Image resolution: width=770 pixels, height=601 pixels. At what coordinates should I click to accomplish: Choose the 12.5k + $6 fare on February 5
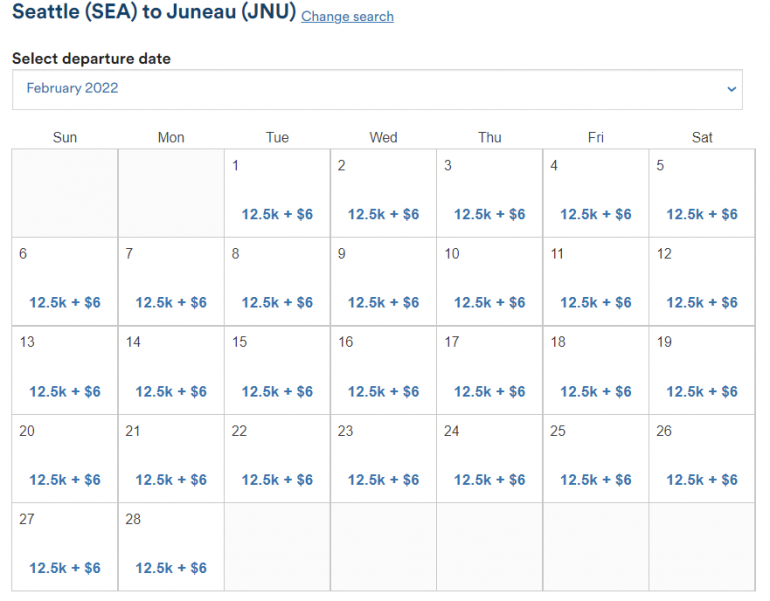pos(702,214)
